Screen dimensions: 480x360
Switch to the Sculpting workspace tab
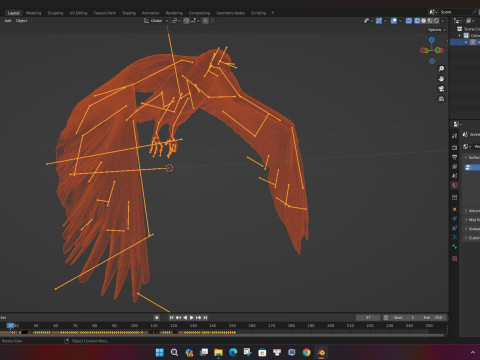(55, 13)
